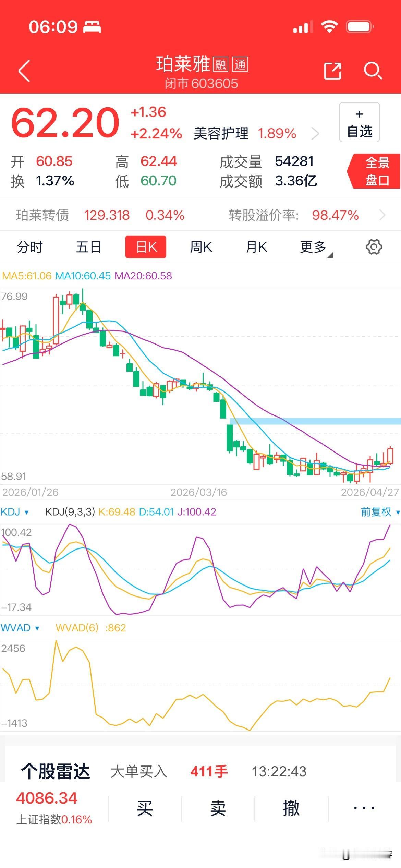Tap the WVAD(6) :862 value label

click(x=91, y=628)
